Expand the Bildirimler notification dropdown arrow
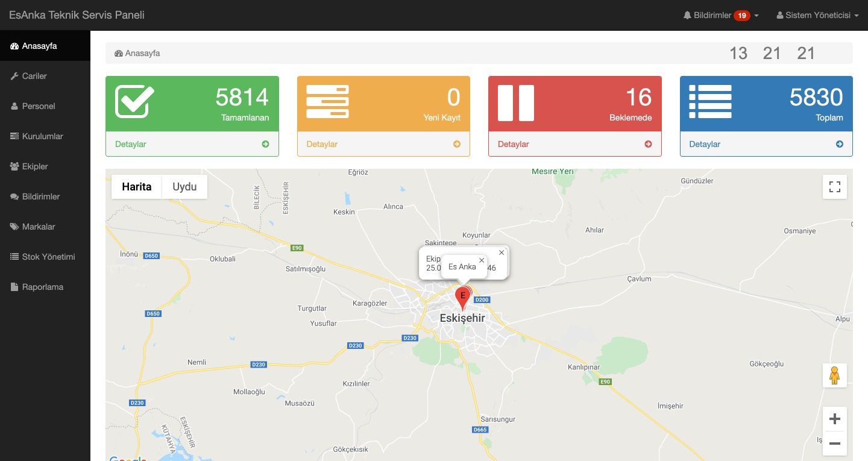This screenshot has height=461, width=868. (756, 15)
